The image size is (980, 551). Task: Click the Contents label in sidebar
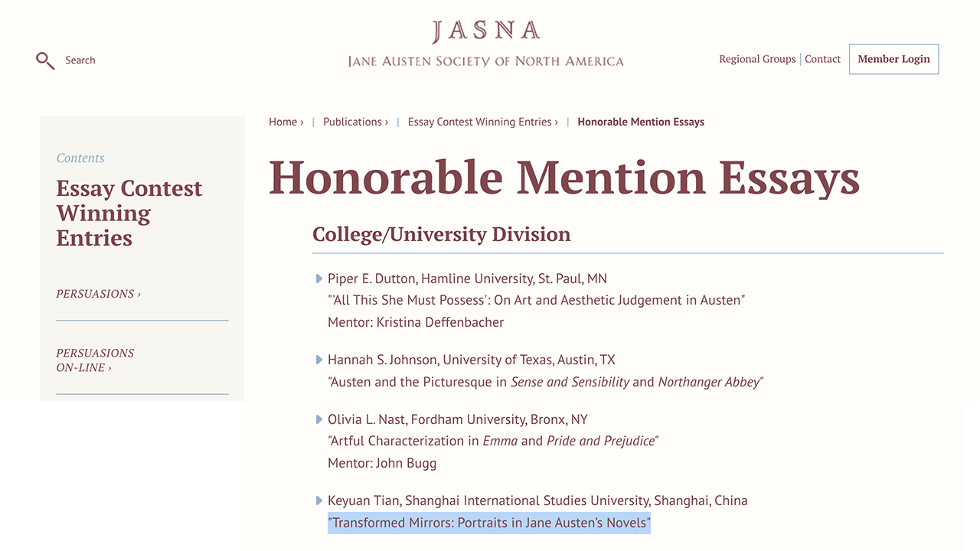(x=80, y=158)
